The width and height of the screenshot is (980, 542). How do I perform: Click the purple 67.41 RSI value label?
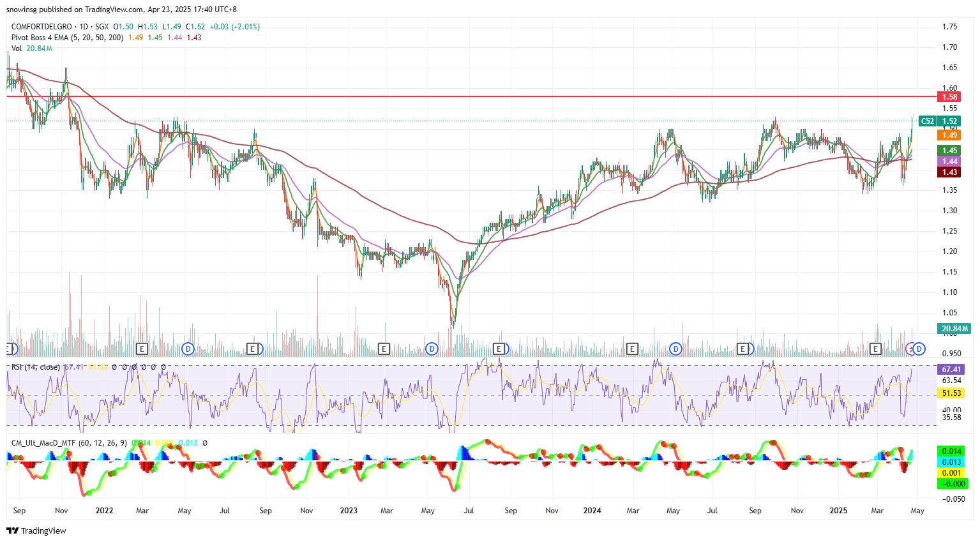pyautogui.click(x=951, y=370)
